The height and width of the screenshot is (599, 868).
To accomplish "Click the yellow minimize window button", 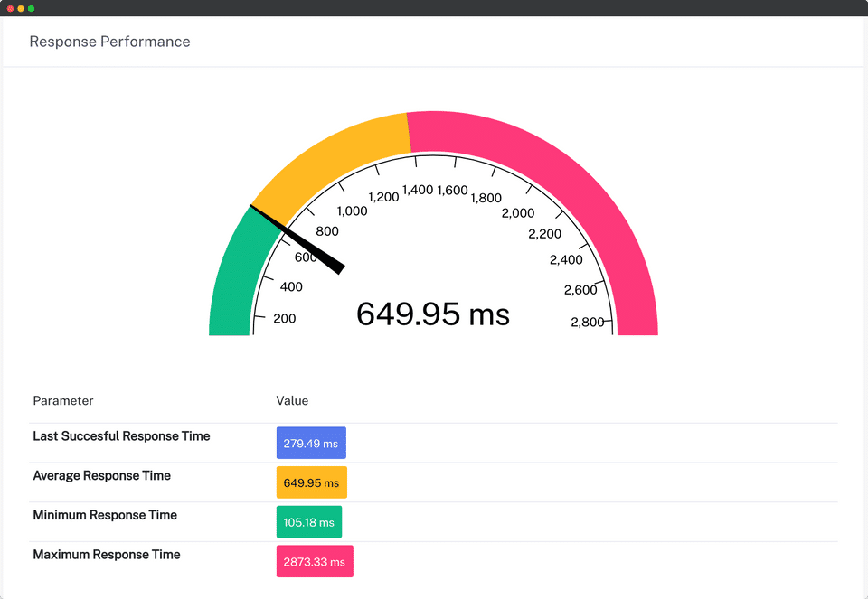I will pos(21,8).
